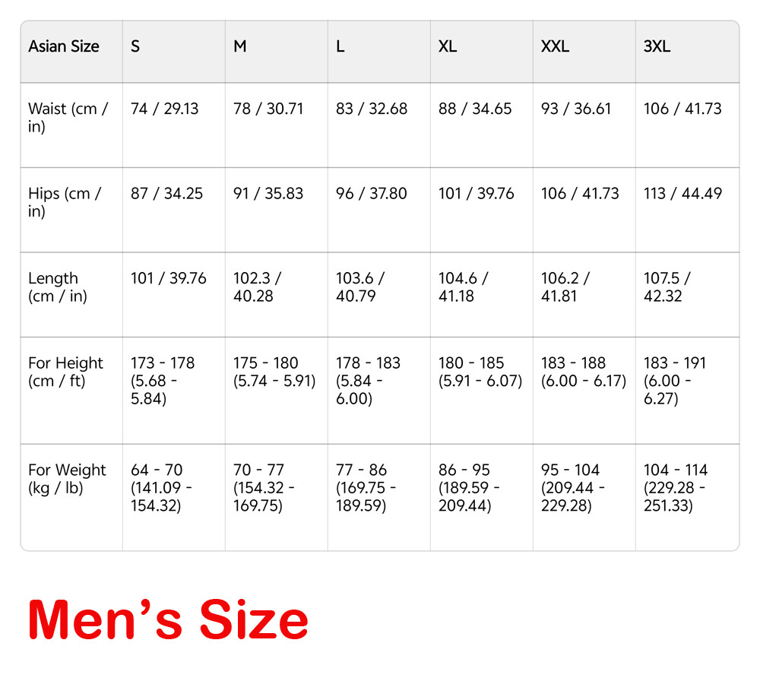
Task: Select the XXL size column header
Action: tap(555, 46)
